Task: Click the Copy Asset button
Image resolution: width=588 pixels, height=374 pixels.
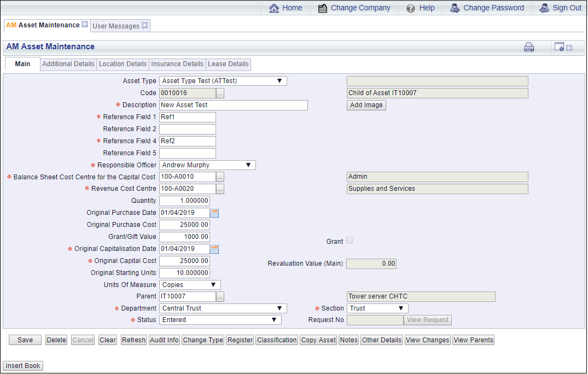Action: (318, 340)
